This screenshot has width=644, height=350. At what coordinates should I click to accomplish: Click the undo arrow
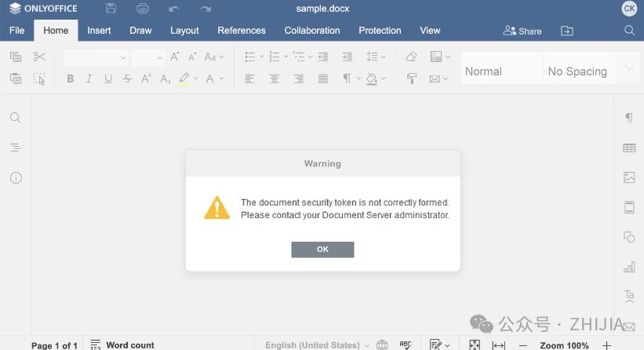click(x=173, y=9)
